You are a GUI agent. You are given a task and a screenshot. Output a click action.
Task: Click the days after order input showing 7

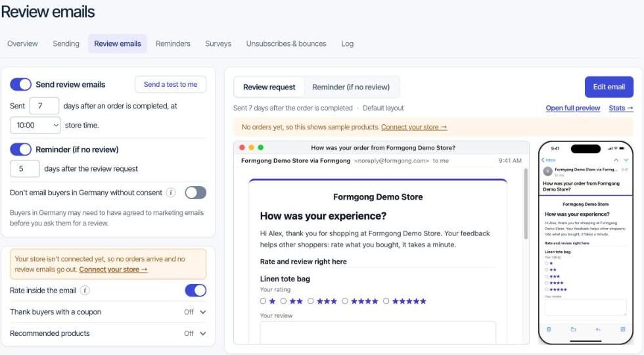click(x=45, y=106)
